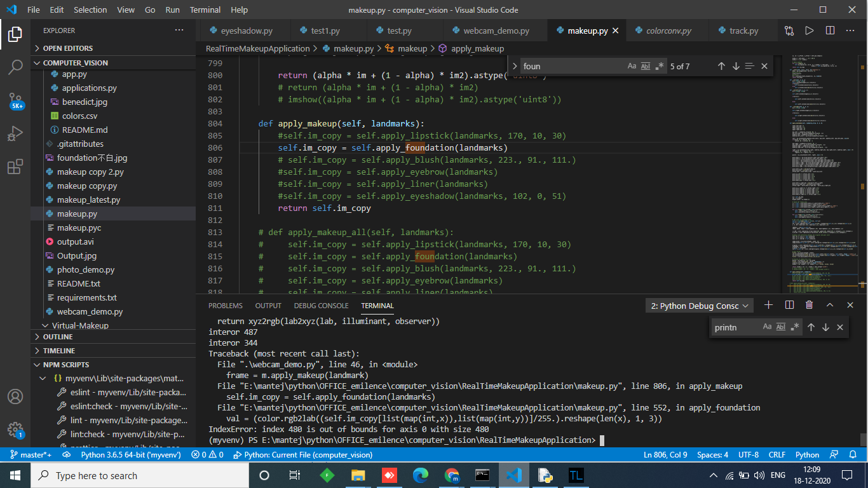Create a new terminal with plus icon

[x=768, y=305]
